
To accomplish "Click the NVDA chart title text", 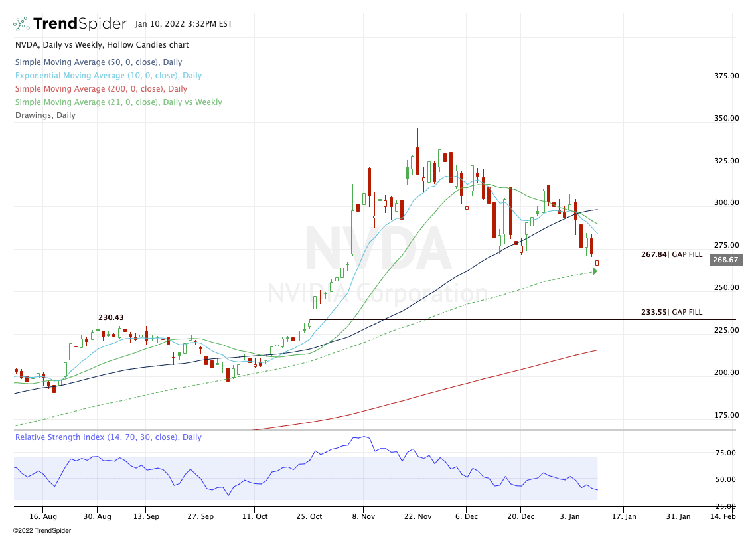I will 102,45.
